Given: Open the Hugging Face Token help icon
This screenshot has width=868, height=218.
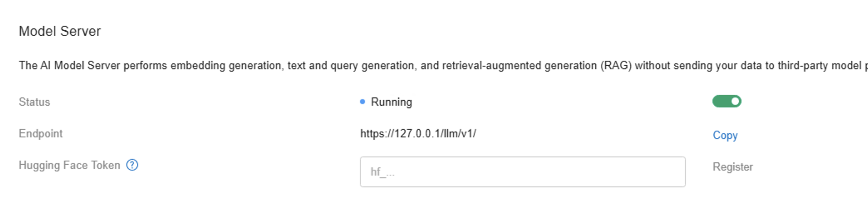Looking at the screenshot, I should tap(132, 165).
